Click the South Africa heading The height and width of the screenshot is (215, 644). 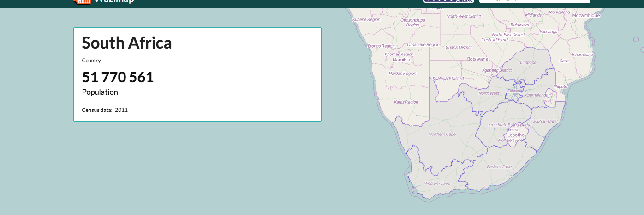(127, 43)
